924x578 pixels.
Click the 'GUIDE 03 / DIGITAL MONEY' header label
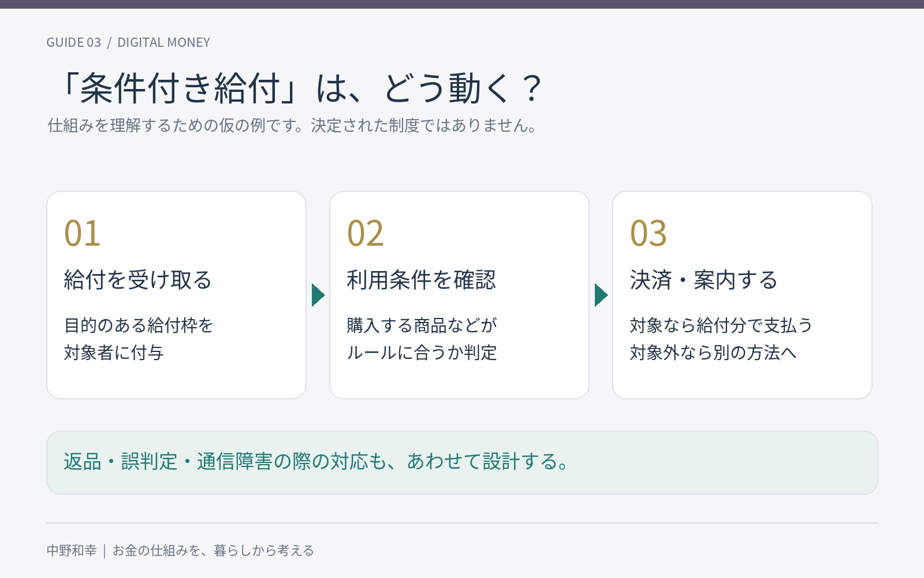coord(128,43)
